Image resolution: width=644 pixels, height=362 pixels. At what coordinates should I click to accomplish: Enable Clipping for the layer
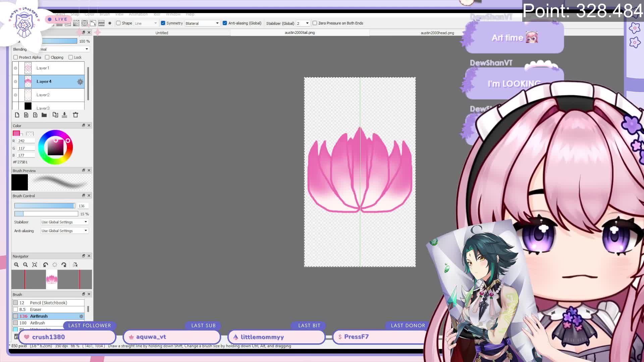tap(47, 57)
